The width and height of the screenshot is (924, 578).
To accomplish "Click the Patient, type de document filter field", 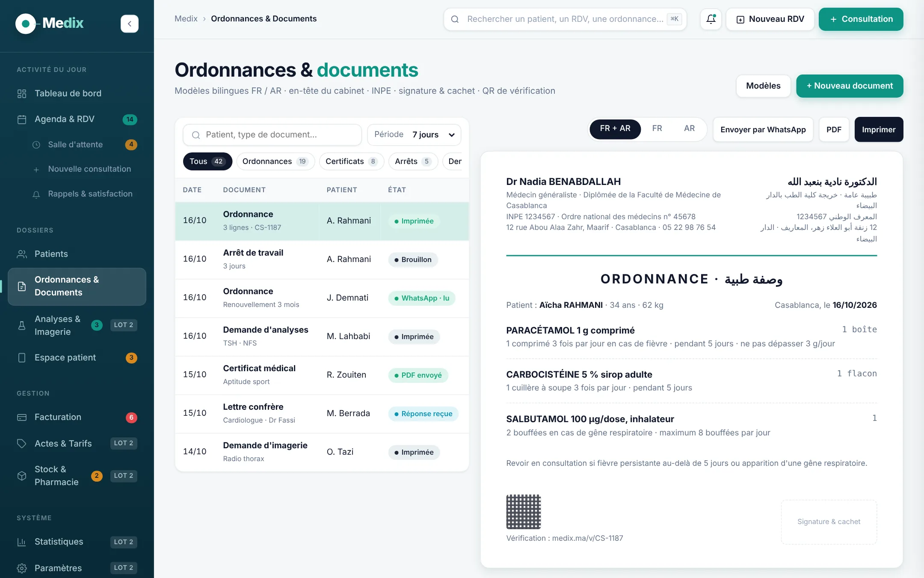I will [272, 135].
